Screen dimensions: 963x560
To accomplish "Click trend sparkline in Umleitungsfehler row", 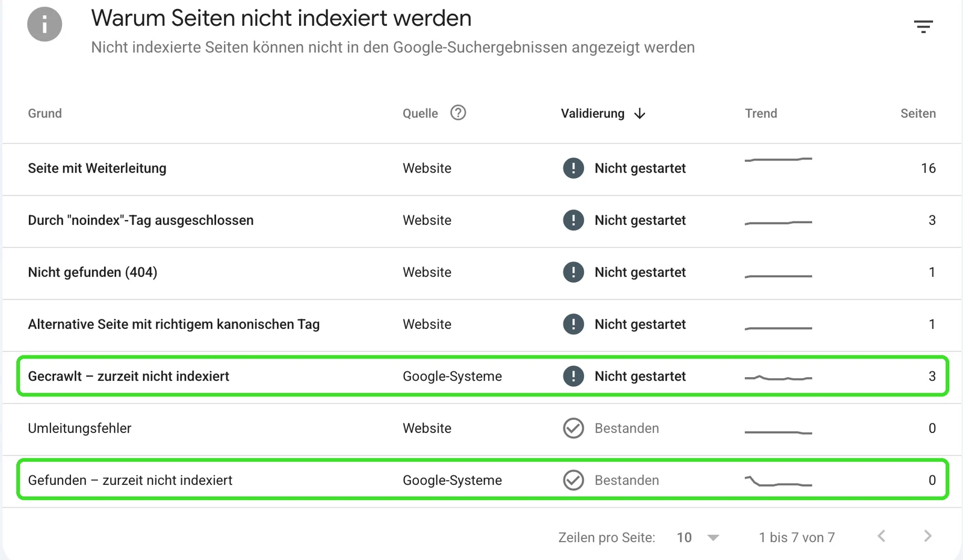I will tap(778, 432).
